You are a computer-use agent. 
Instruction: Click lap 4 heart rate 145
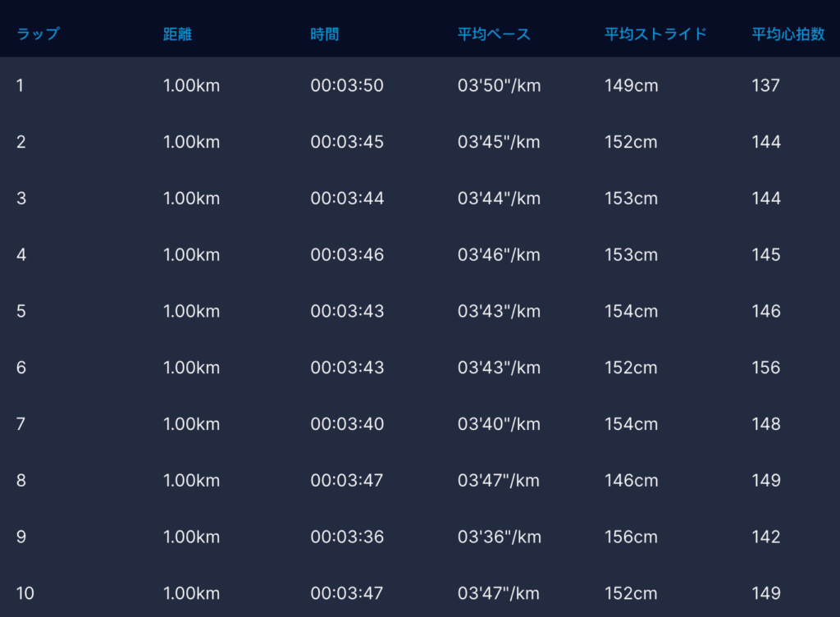(766, 255)
